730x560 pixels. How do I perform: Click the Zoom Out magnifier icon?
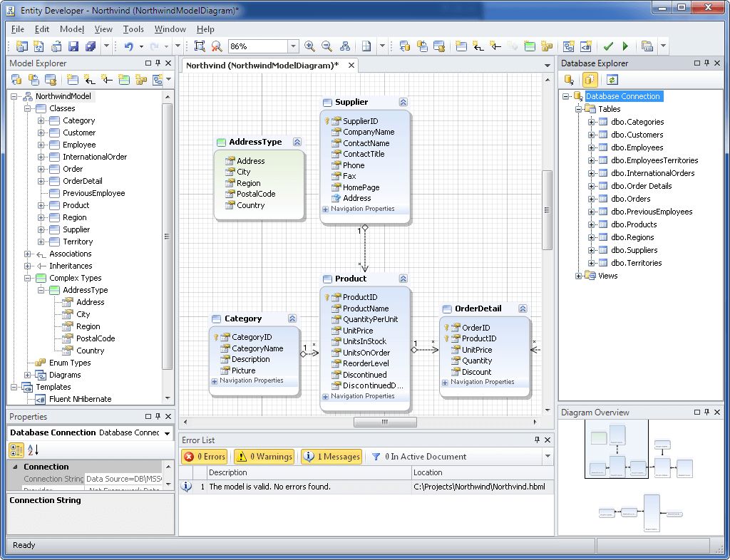pos(327,46)
